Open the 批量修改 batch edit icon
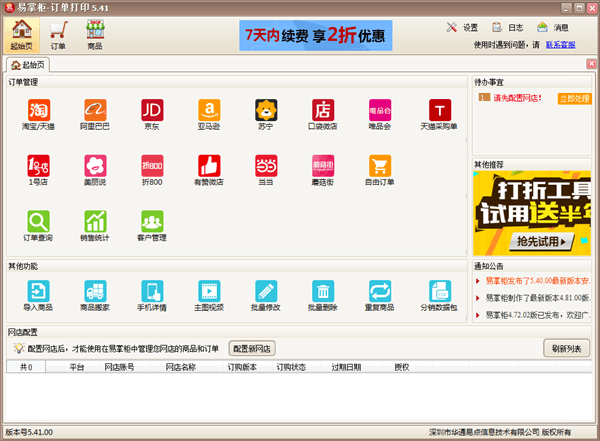 pyautogui.click(x=266, y=291)
